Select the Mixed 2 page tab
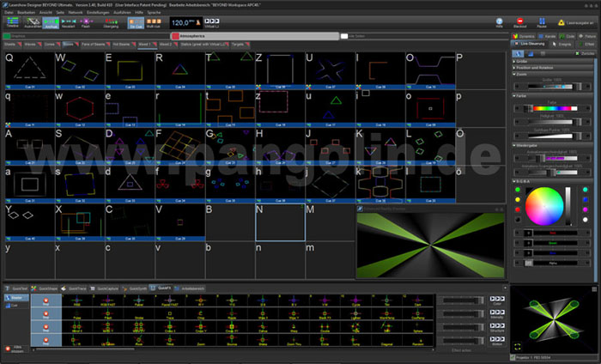The image size is (601, 364). [x=167, y=45]
